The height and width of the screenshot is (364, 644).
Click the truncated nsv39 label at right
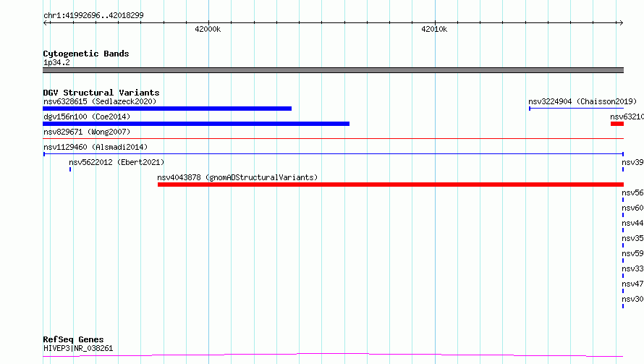coord(632,162)
